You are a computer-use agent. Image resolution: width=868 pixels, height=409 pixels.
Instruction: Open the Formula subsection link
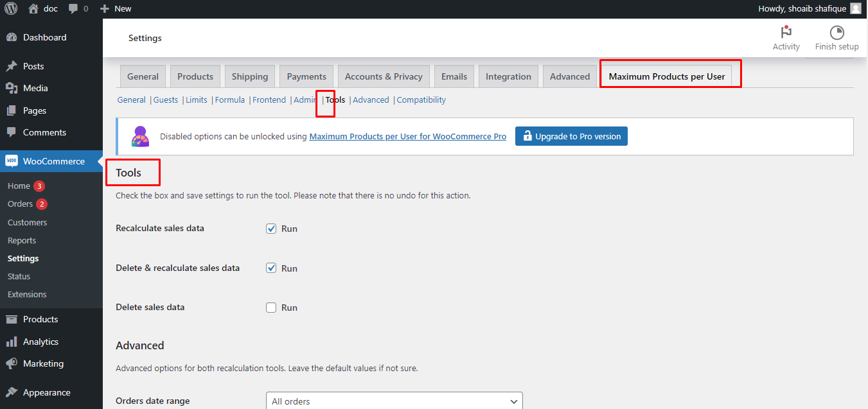click(230, 100)
